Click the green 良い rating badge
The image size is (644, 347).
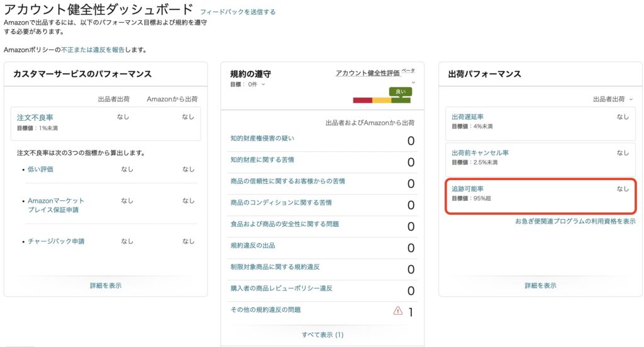point(401,92)
